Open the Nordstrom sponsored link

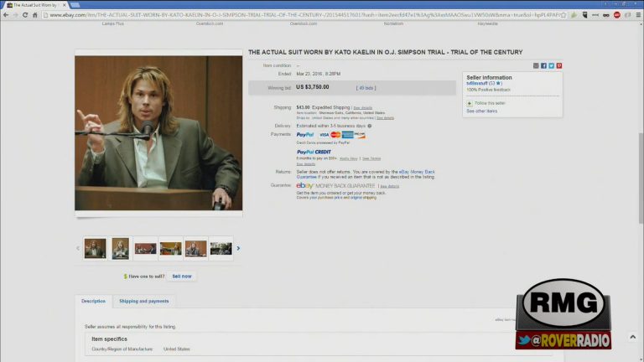(393, 23)
